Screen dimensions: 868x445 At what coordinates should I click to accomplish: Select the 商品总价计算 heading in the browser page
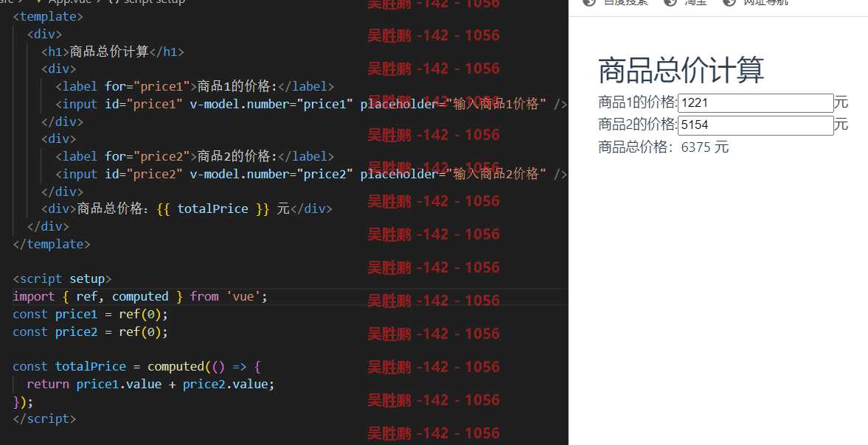pos(681,70)
